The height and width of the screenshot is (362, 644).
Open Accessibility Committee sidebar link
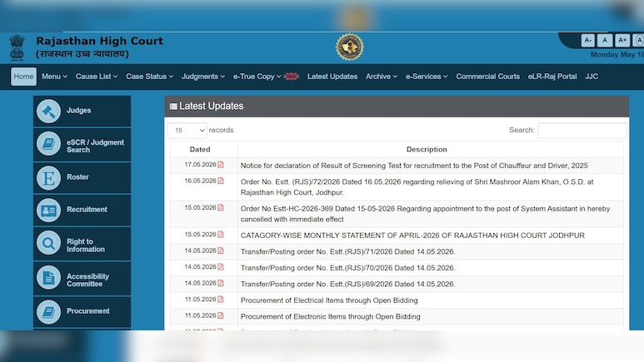[82, 279]
